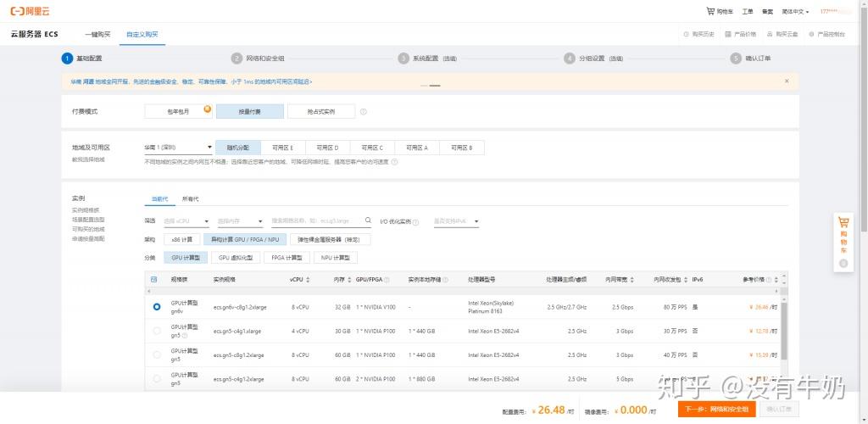This screenshot has width=868, height=424.
Task: Open 场景配置选型 link in sidebar
Action: coord(88,220)
